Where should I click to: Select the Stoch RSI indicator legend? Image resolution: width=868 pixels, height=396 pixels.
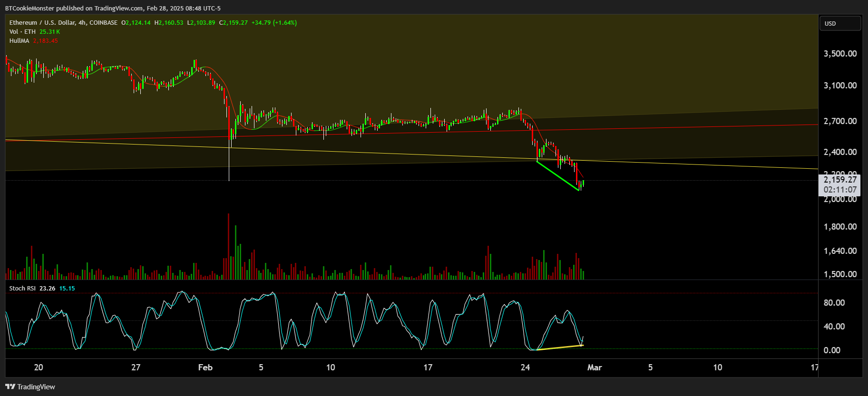[22, 289]
